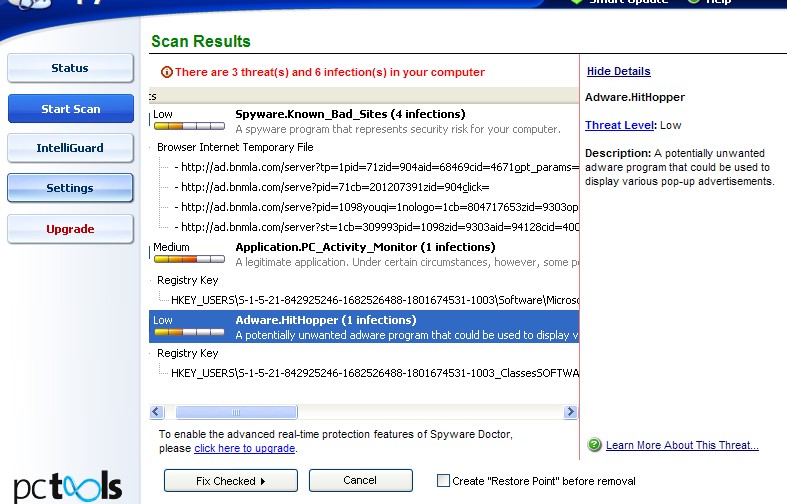Collapse Registry Key under PC_Activity_Monitor
This screenshot has width=787, height=504.
188,280
